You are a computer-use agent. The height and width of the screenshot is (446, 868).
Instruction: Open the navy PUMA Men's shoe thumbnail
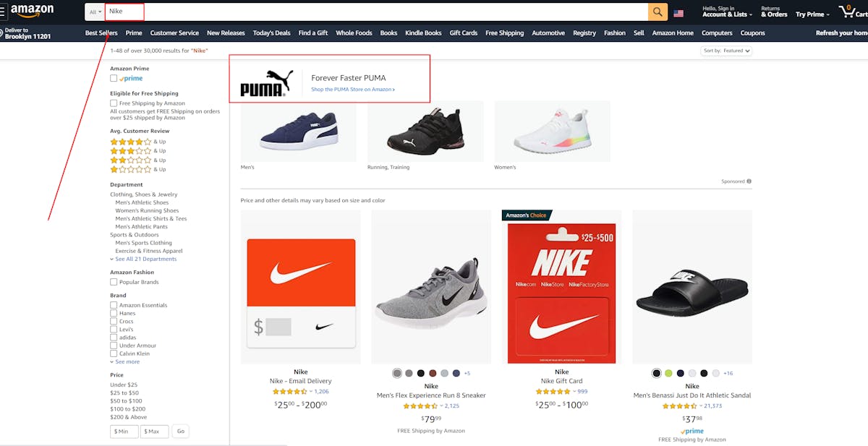pyautogui.click(x=299, y=131)
